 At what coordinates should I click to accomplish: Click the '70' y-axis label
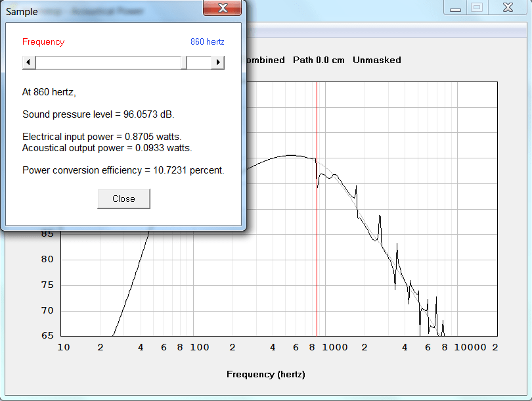(47, 310)
